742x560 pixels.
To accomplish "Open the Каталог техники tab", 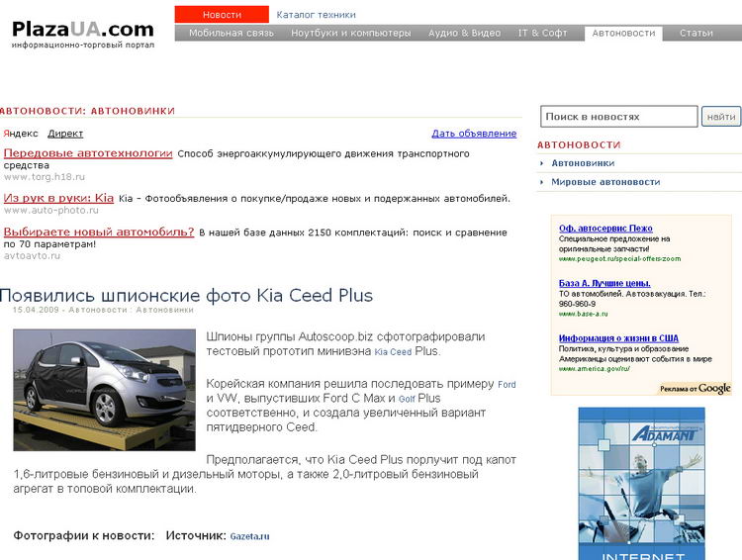I will coord(317,15).
